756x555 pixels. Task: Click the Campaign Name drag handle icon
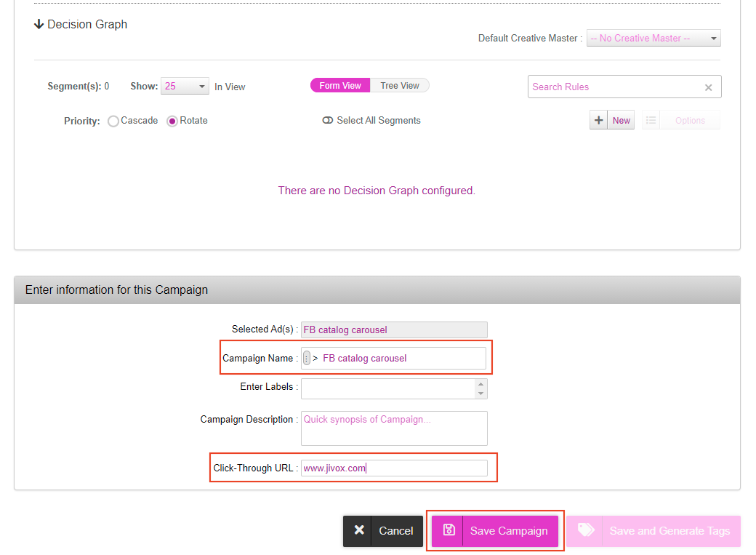point(307,358)
